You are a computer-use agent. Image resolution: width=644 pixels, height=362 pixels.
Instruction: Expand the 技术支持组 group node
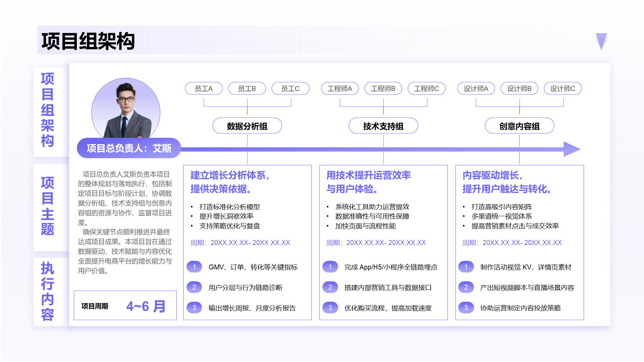click(383, 126)
